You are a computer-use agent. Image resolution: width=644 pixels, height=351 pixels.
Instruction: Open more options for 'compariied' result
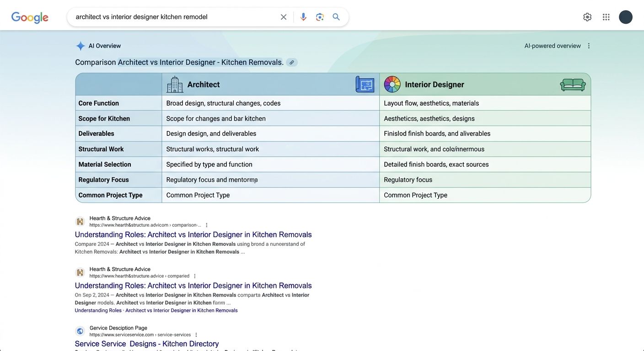click(x=195, y=276)
